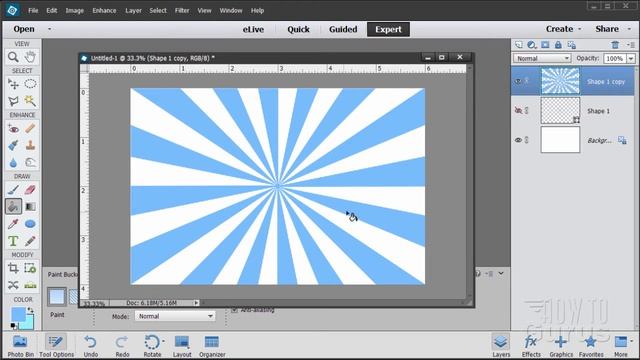Select the Zoom tool
The image size is (640, 360).
click(x=13, y=57)
